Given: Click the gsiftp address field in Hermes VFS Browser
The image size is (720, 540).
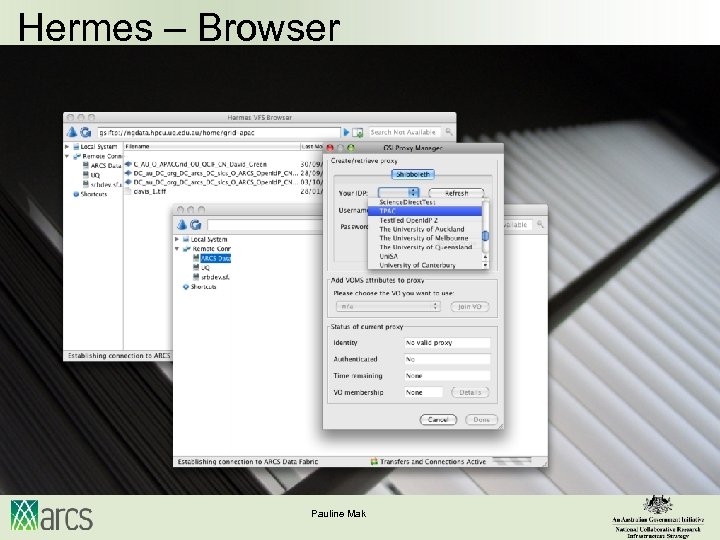Looking at the screenshot, I should (219, 132).
